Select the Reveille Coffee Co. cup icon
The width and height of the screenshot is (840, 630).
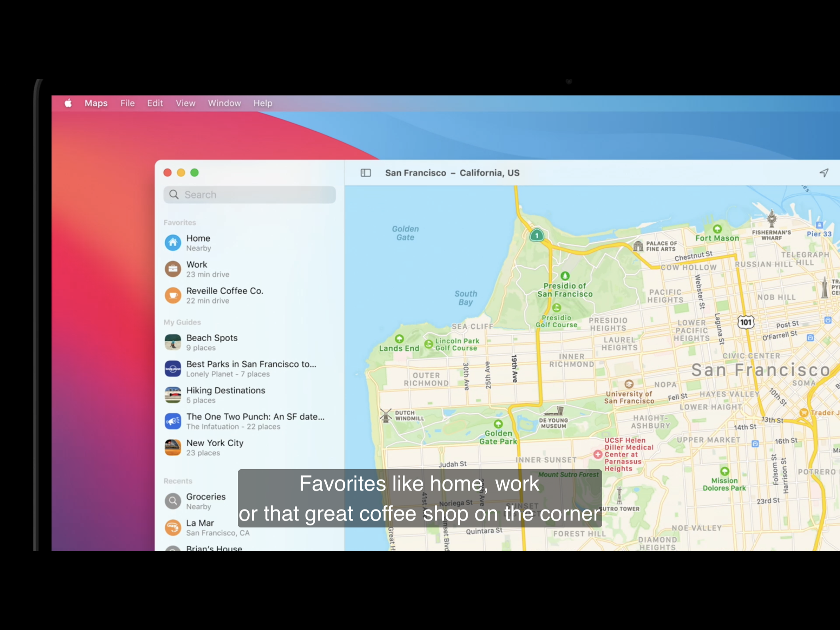(x=173, y=295)
